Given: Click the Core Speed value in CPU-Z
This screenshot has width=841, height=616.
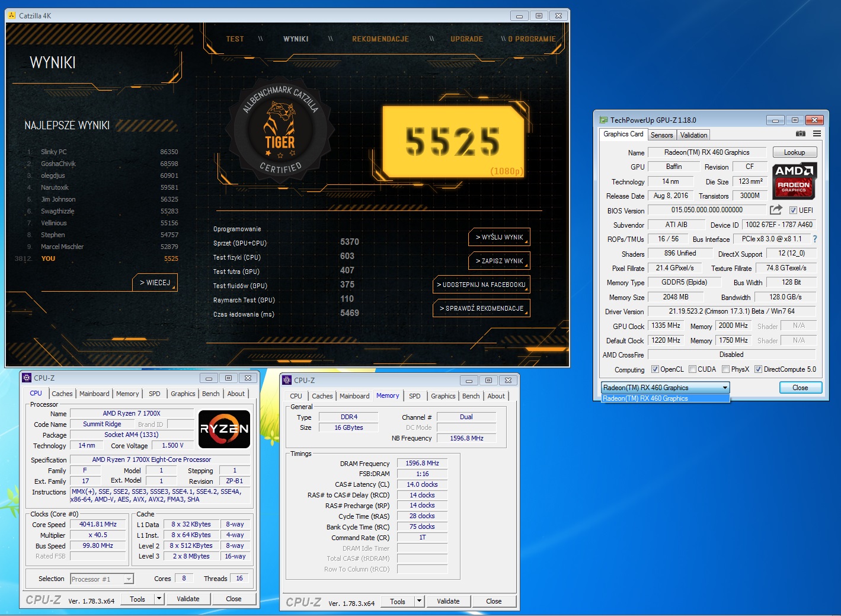Looking at the screenshot, I should (x=98, y=524).
